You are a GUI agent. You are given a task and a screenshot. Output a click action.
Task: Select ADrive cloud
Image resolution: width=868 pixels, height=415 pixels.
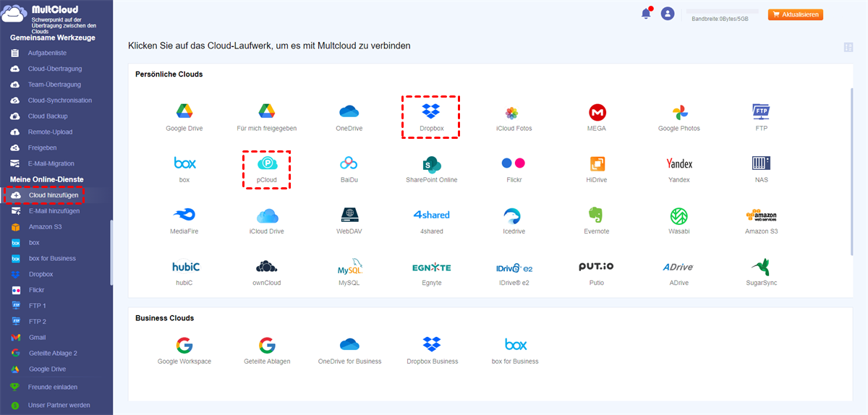pos(679,273)
